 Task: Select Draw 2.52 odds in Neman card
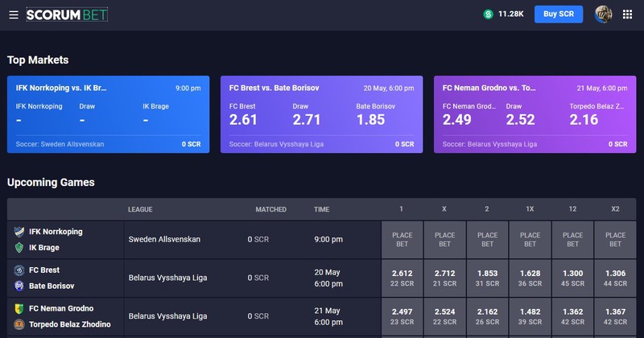[520, 120]
